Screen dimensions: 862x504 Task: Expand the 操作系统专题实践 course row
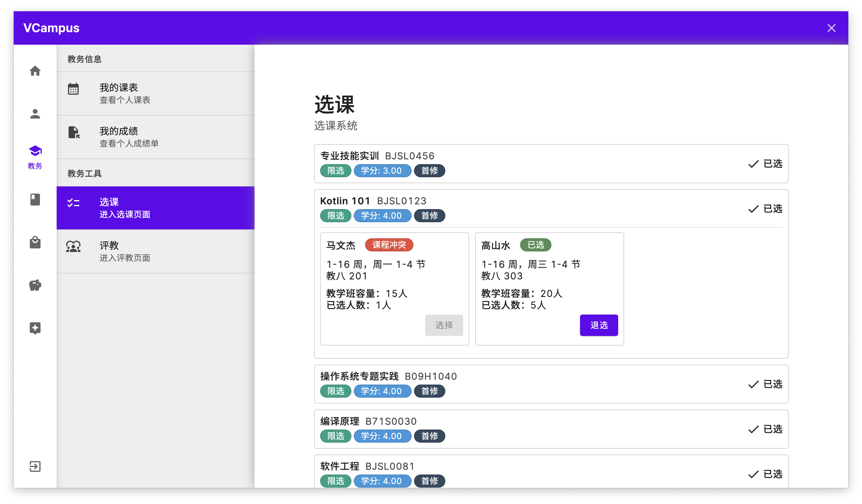pyautogui.click(x=551, y=384)
